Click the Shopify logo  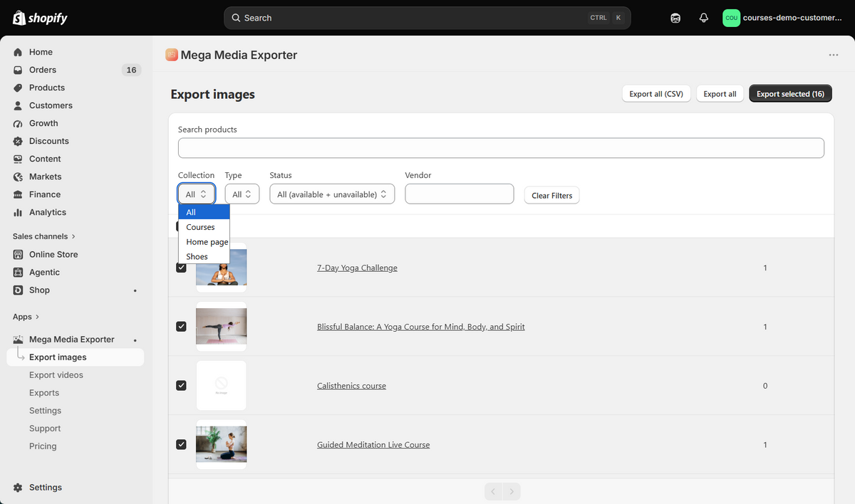pos(40,18)
